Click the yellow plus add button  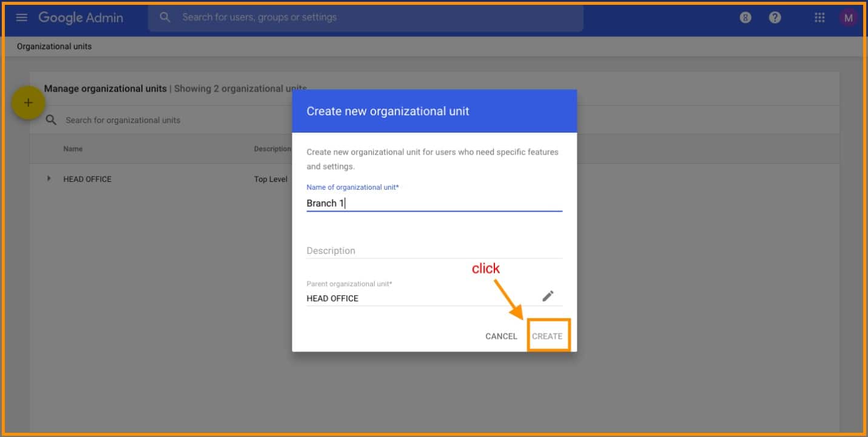point(28,103)
